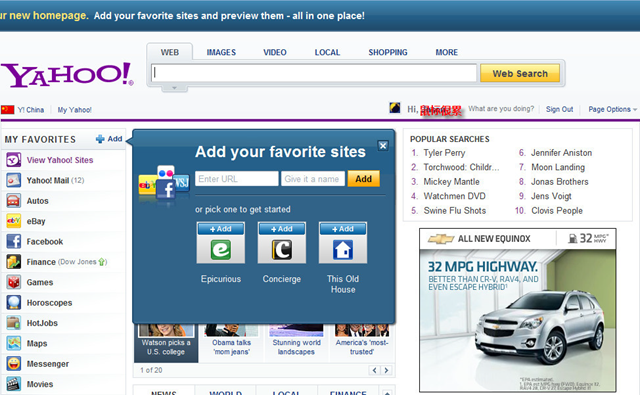Click the Web Search button
This screenshot has width=640, height=395.
click(x=520, y=73)
